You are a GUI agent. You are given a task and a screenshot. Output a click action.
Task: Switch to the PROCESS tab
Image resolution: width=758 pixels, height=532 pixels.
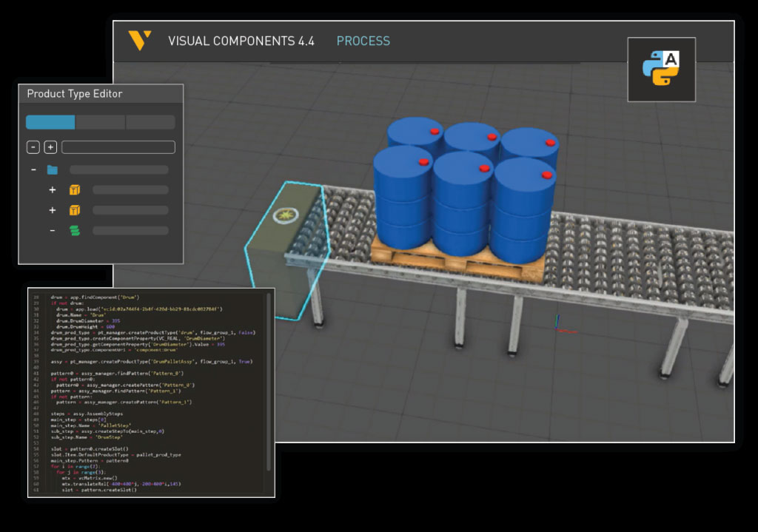point(363,41)
